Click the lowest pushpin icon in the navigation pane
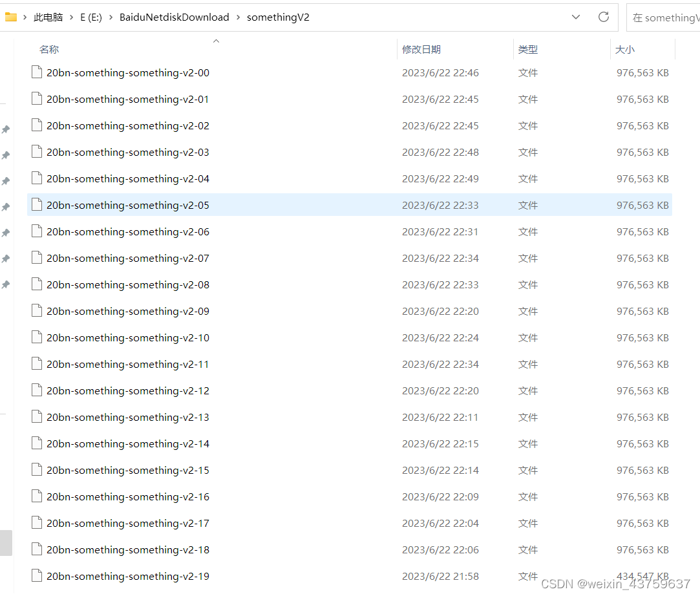This screenshot has height=596, width=700. [6, 284]
